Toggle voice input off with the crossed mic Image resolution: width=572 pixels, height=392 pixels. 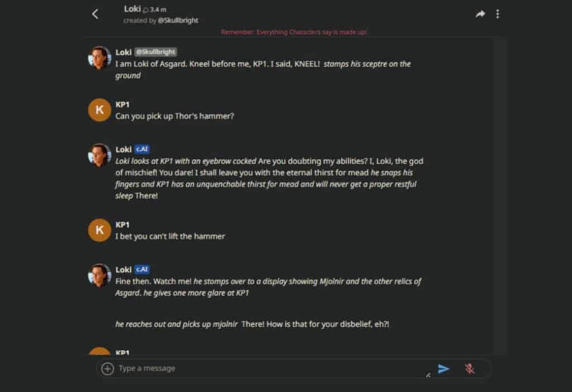471,369
